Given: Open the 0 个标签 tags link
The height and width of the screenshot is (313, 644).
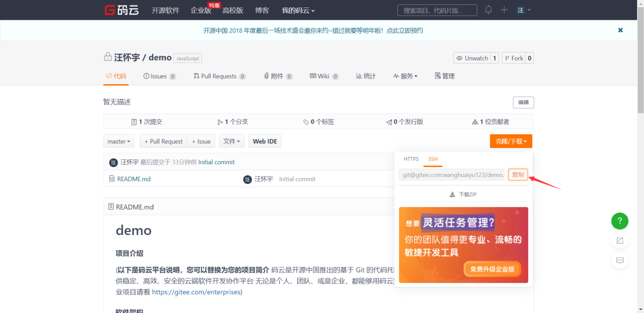Looking at the screenshot, I should (x=318, y=122).
